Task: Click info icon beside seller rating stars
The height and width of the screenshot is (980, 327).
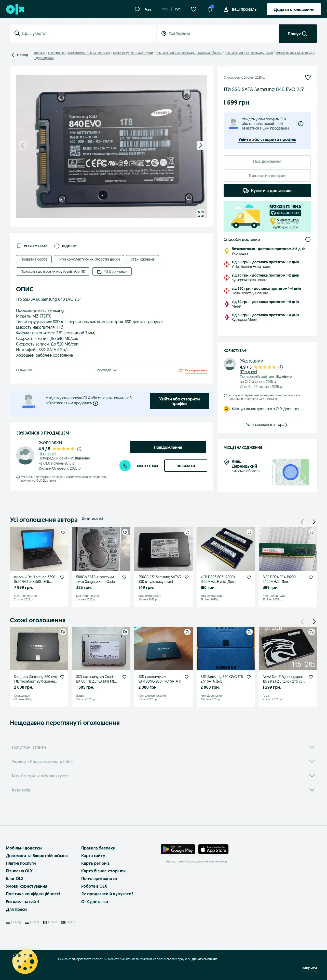Action: point(281,367)
